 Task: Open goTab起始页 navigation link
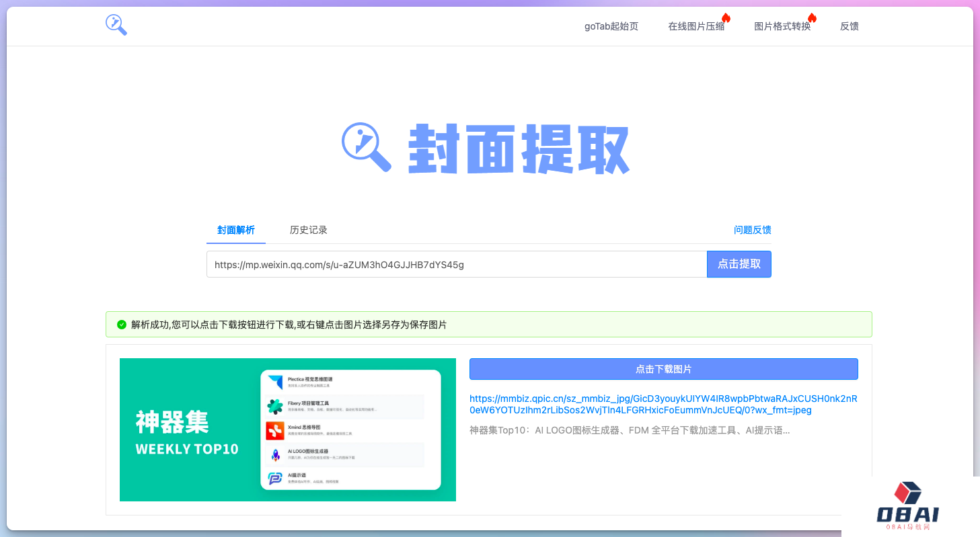tap(611, 26)
